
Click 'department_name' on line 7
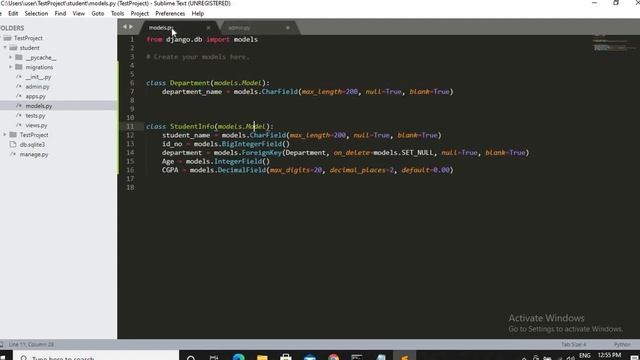pyautogui.click(x=192, y=91)
